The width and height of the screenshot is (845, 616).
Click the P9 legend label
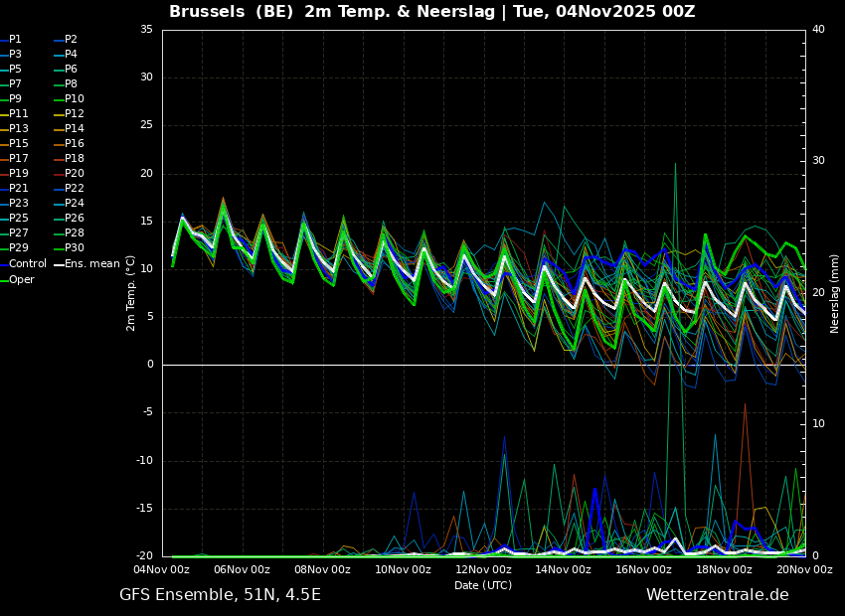pos(15,99)
